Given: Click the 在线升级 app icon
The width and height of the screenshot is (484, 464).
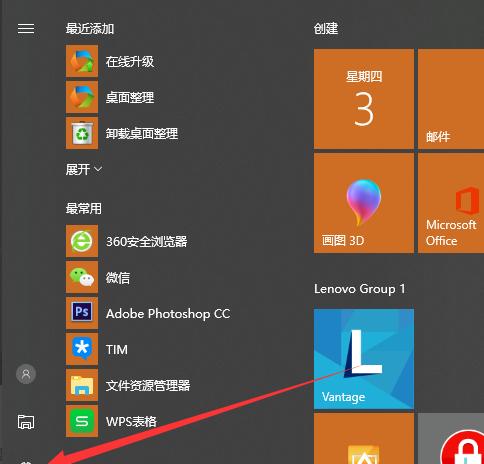Looking at the screenshot, I should [82, 61].
